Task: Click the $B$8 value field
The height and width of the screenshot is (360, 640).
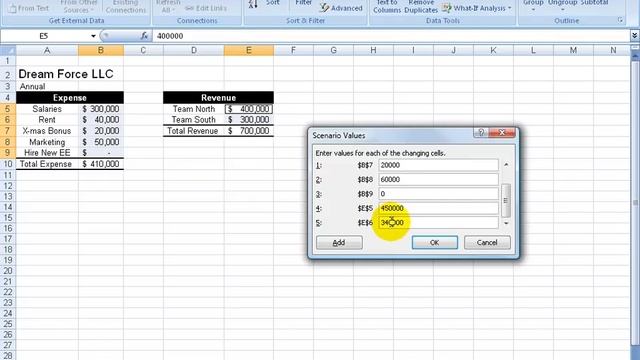Action: coord(438,180)
